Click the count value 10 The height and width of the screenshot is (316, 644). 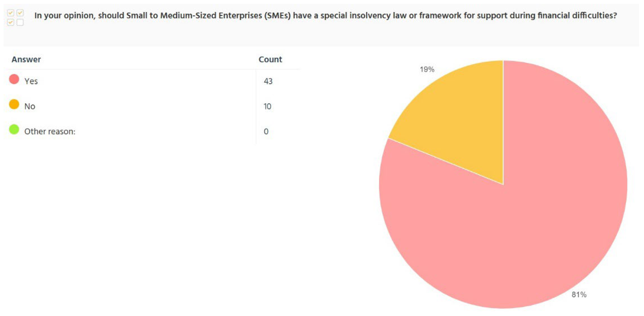(267, 106)
